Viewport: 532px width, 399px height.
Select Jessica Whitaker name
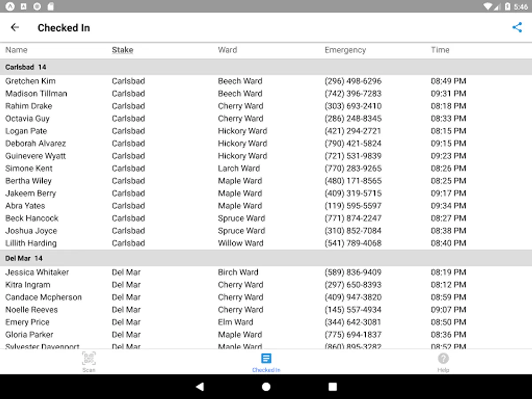coord(37,272)
